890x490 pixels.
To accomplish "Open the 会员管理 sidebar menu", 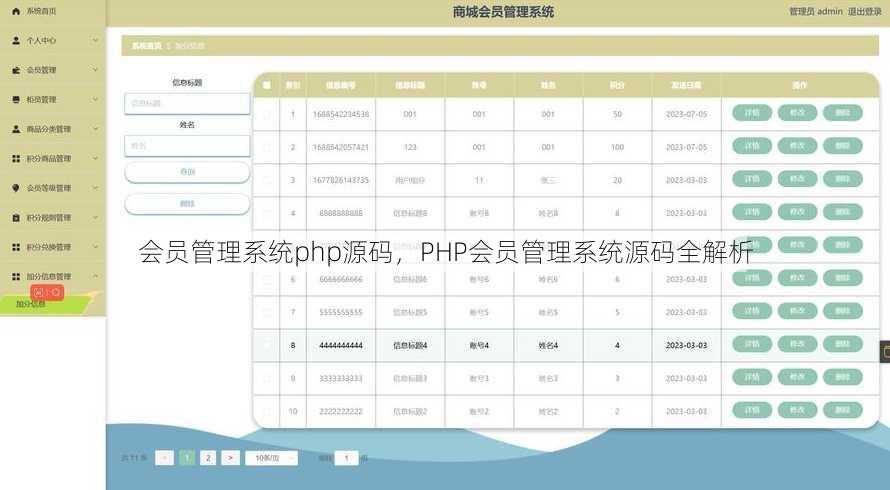I will (x=53, y=70).
